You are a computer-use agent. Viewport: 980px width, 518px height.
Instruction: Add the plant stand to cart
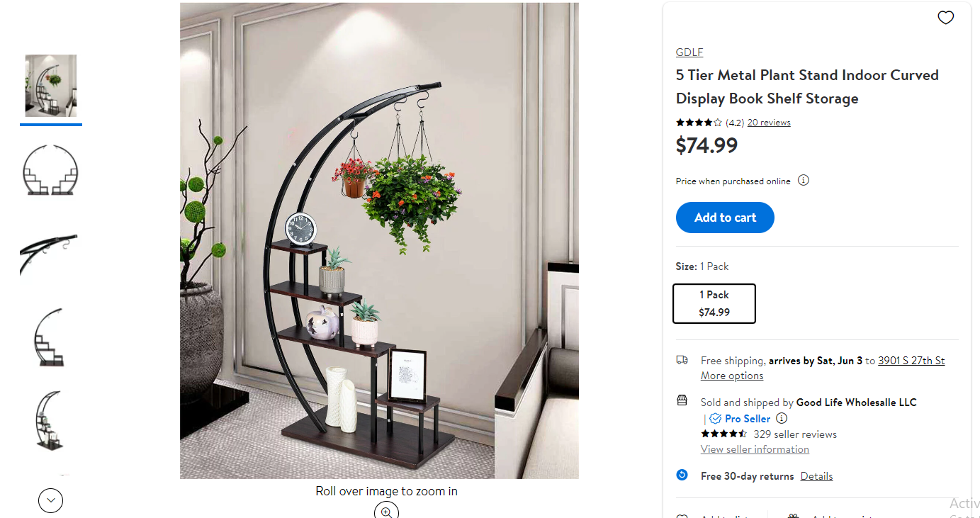(x=725, y=218)
